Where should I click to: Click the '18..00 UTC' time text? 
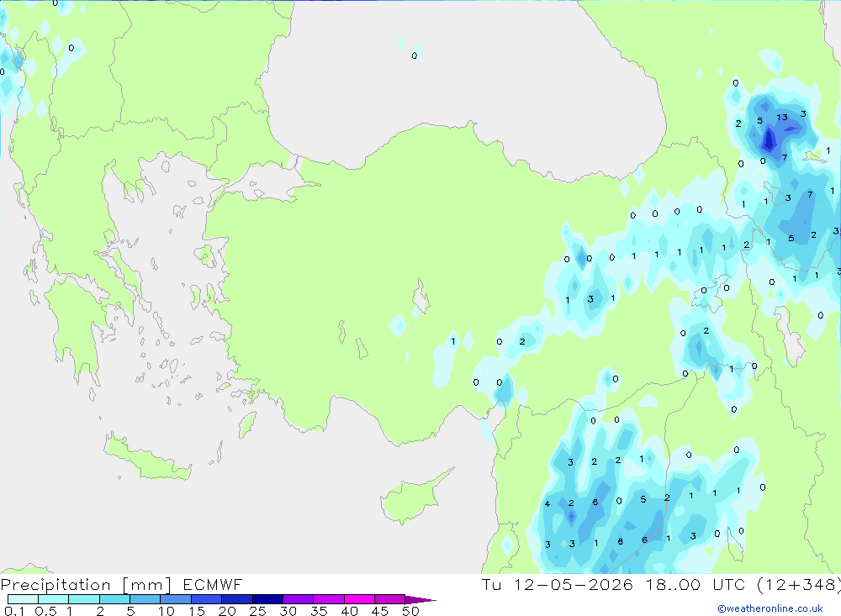[696, 584]
